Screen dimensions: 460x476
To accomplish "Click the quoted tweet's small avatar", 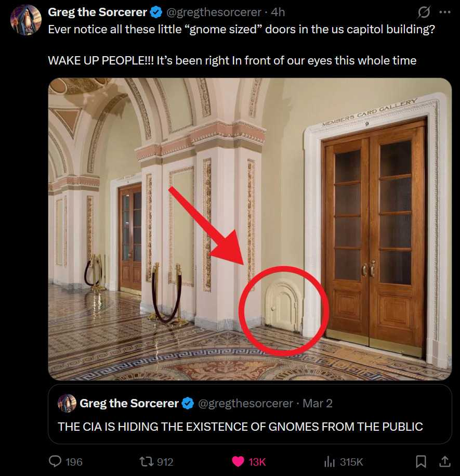I will tap(67, 403).
